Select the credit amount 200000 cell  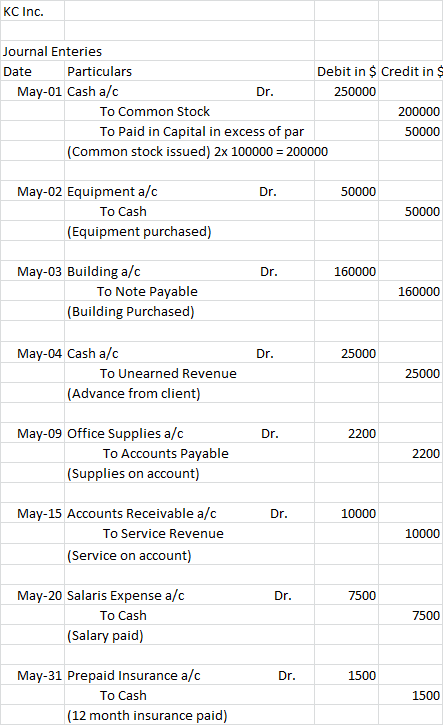(411, 111)
